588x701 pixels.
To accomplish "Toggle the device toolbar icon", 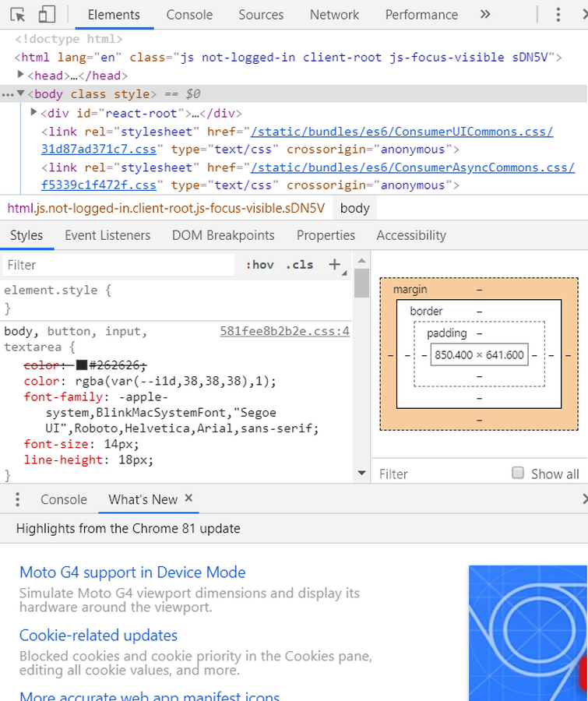I will (x=47, y=14).
